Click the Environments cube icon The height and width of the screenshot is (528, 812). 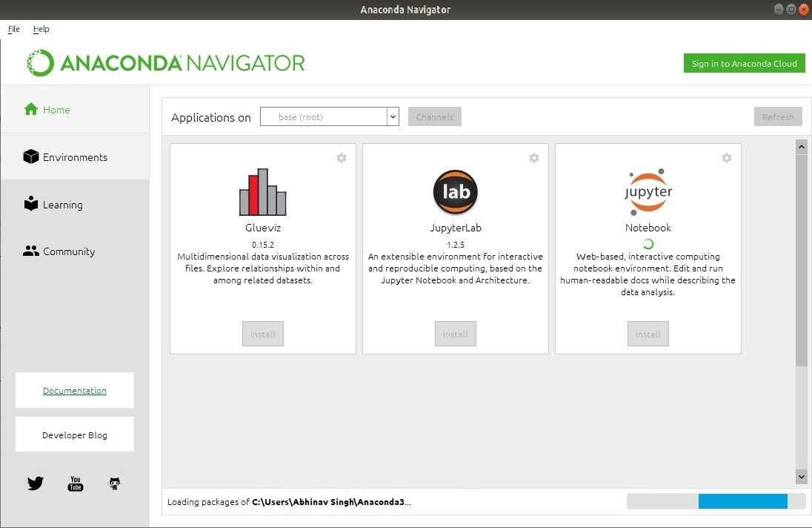[x=31, y=156]
